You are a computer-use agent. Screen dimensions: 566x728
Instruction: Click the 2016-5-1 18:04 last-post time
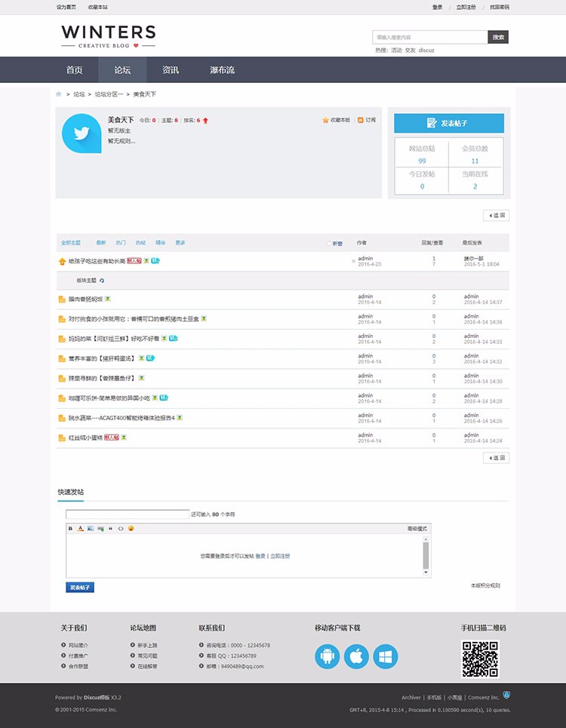point(481,264)
